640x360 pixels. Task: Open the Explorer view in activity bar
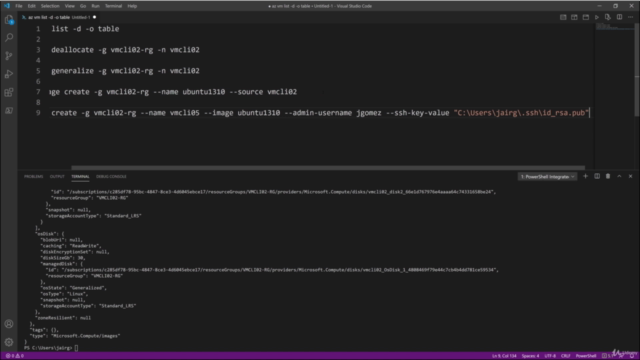[x=9, y=19]
